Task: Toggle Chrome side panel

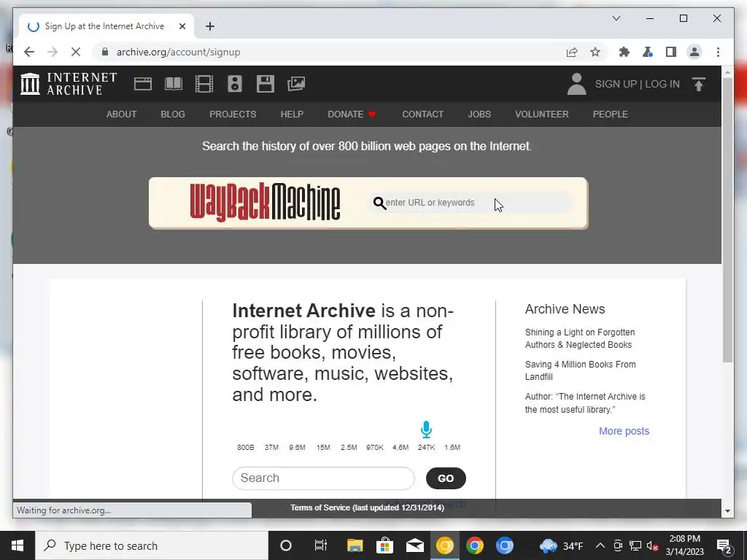Action: (x=671, y=52)
